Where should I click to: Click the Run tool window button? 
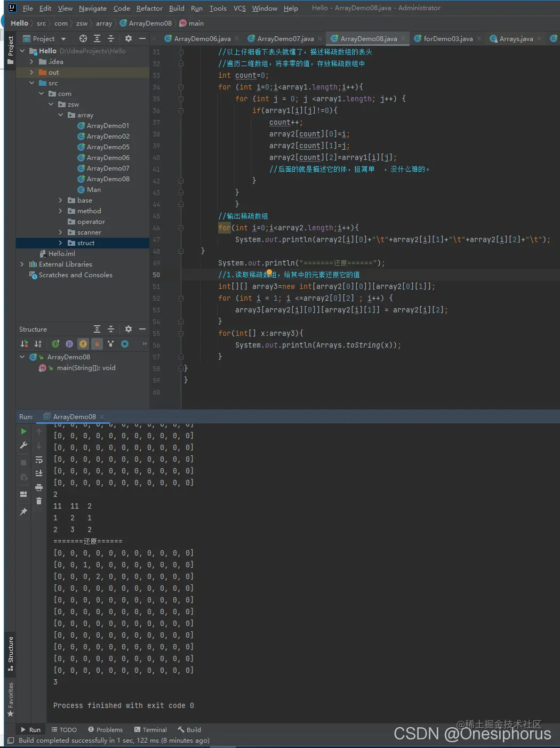pyautogui.click(x=30, y=729)
